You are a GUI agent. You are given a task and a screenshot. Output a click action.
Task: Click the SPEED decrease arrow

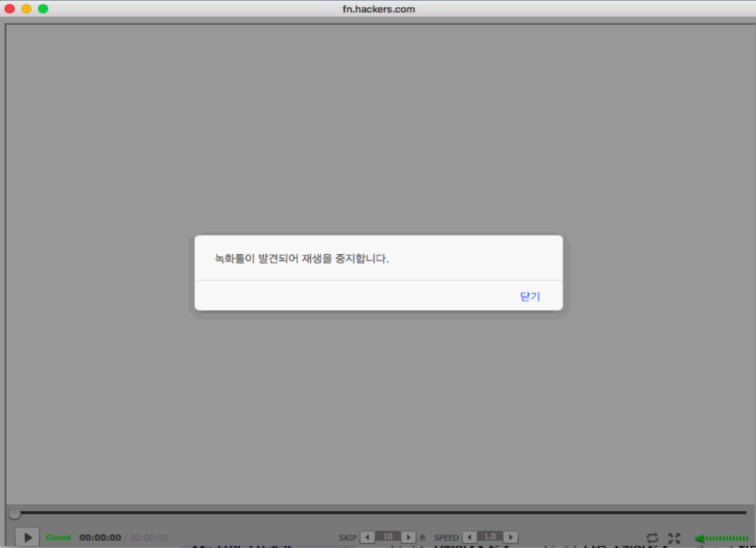click(468, 537)
